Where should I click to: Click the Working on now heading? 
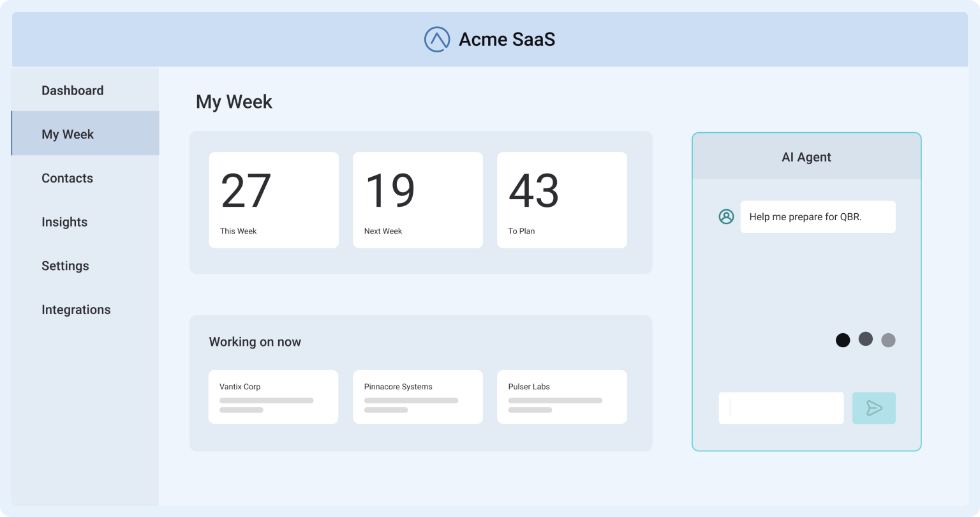click(255, 342)
